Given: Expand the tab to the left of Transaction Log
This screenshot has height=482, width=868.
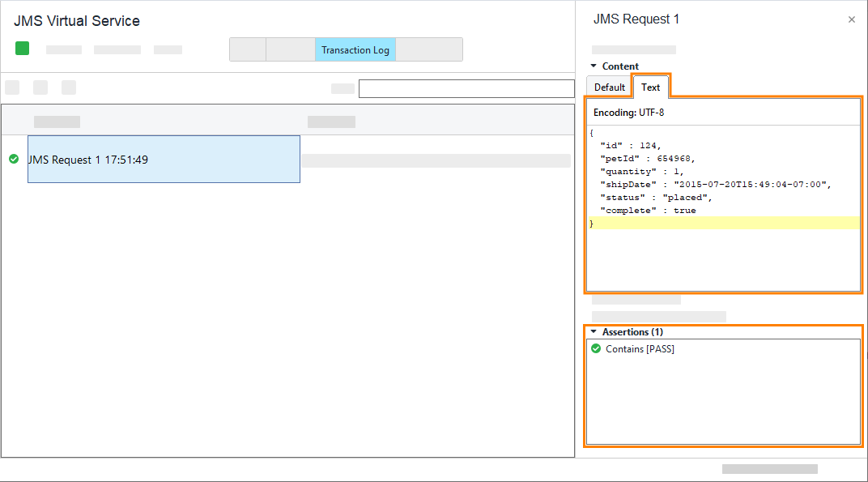Looking at the screenshot, I should pyautogui.click(x=291, y=49).
